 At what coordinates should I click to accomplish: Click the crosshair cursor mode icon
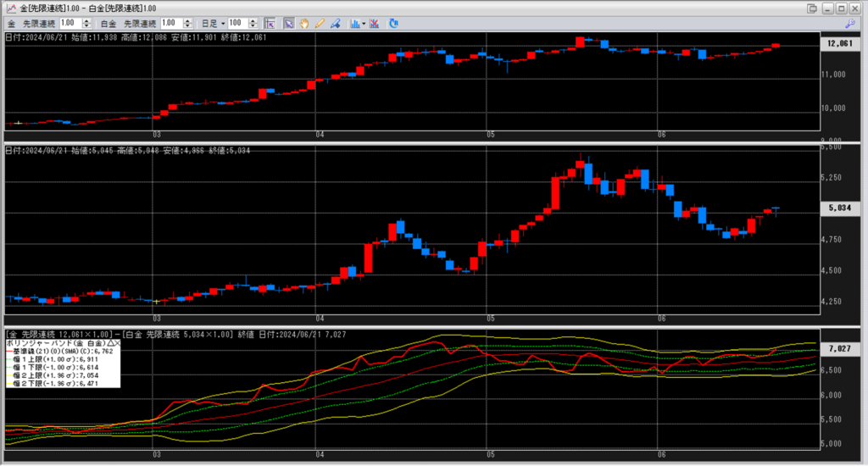269,23
